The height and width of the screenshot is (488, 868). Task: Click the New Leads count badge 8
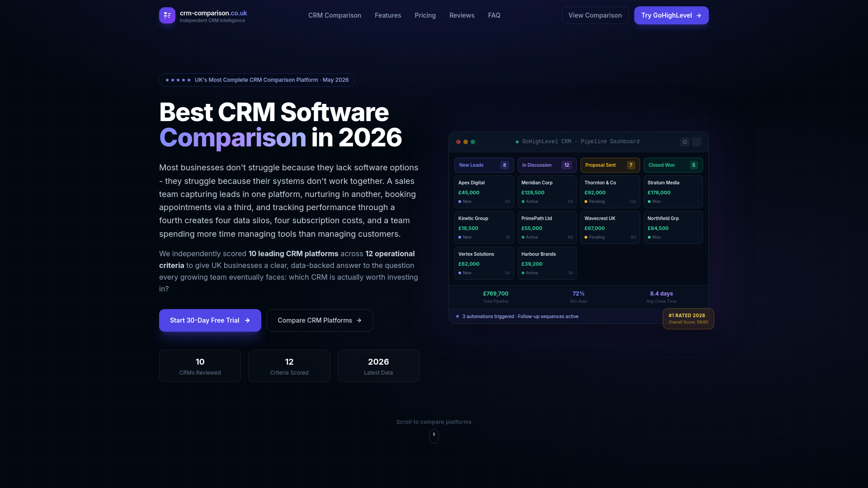pos(505,165)
